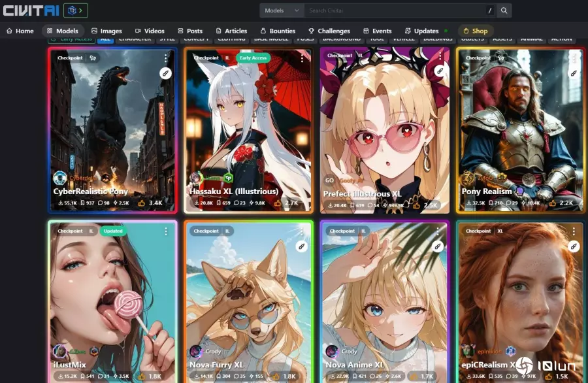Click Crody avatar on Nova Anime XL card
This screenshot has height=383, width=588.
[332, 351]
